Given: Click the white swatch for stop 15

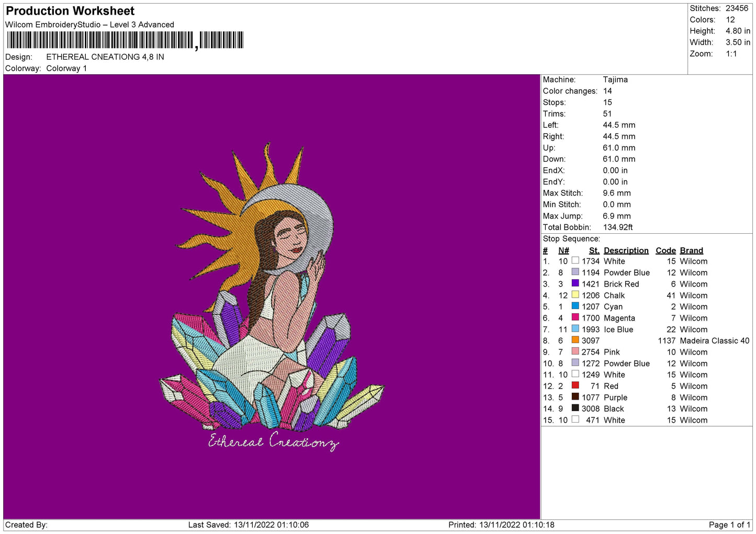Looking at the screenshot, I should click(x=575, y=419).
